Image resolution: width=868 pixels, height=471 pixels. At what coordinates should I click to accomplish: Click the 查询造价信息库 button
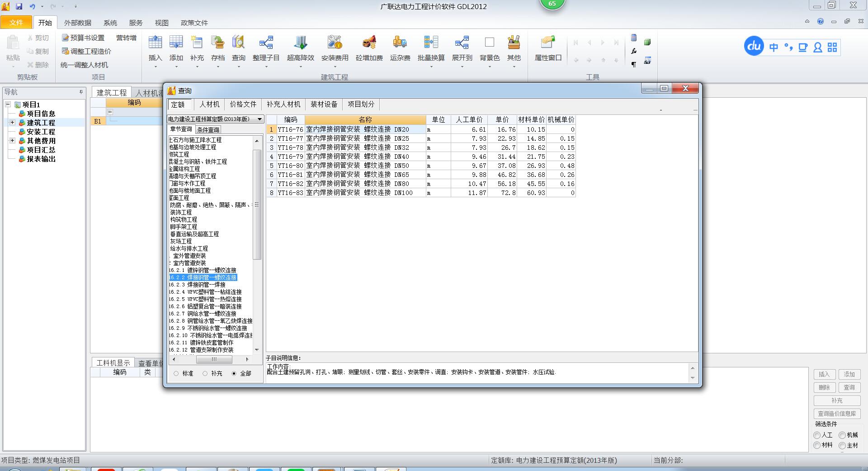[837, 414]
